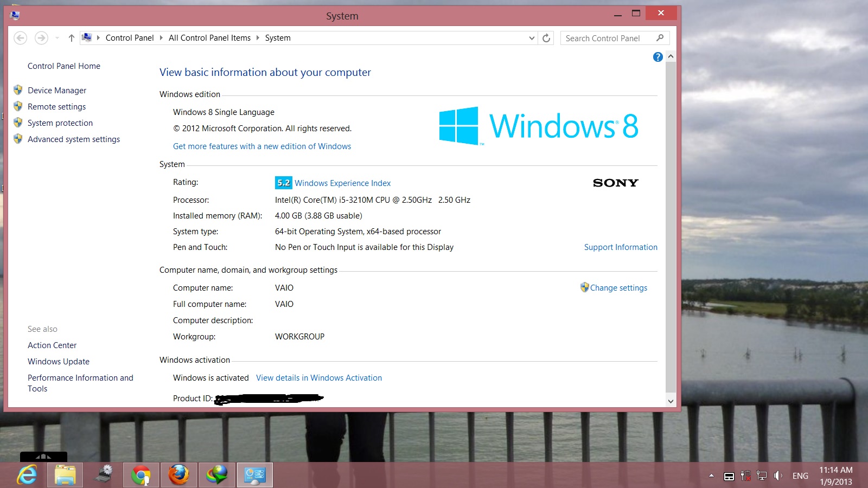Viewport: 868px width, 488px height.
Task: Open Support Information link
Action: (x=621, y=247)
